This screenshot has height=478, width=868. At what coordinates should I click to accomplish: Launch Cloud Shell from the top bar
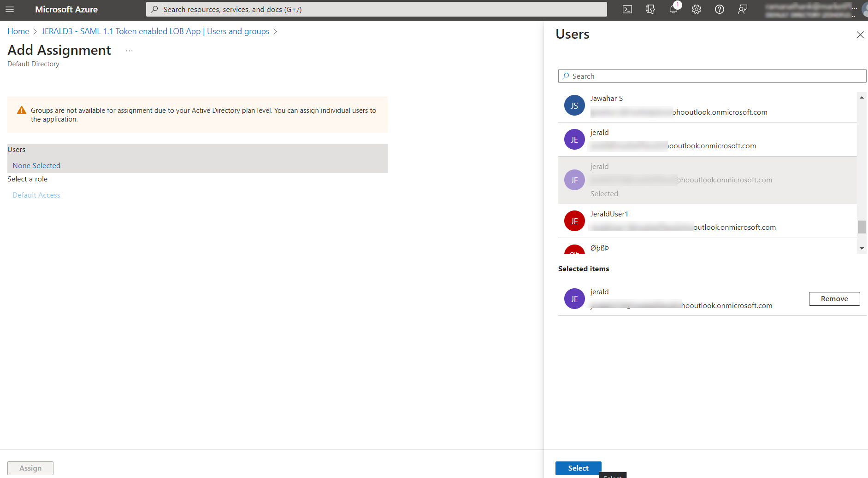click(627, 9)
